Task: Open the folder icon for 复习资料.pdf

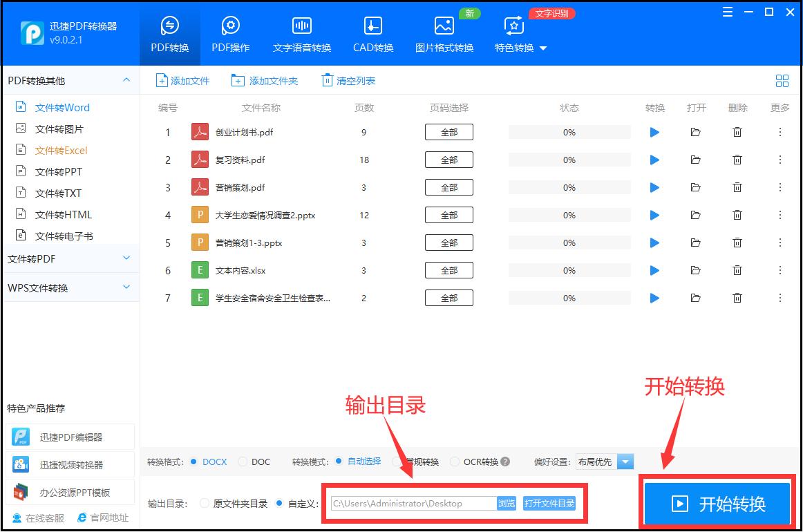Action: (696, 160)
